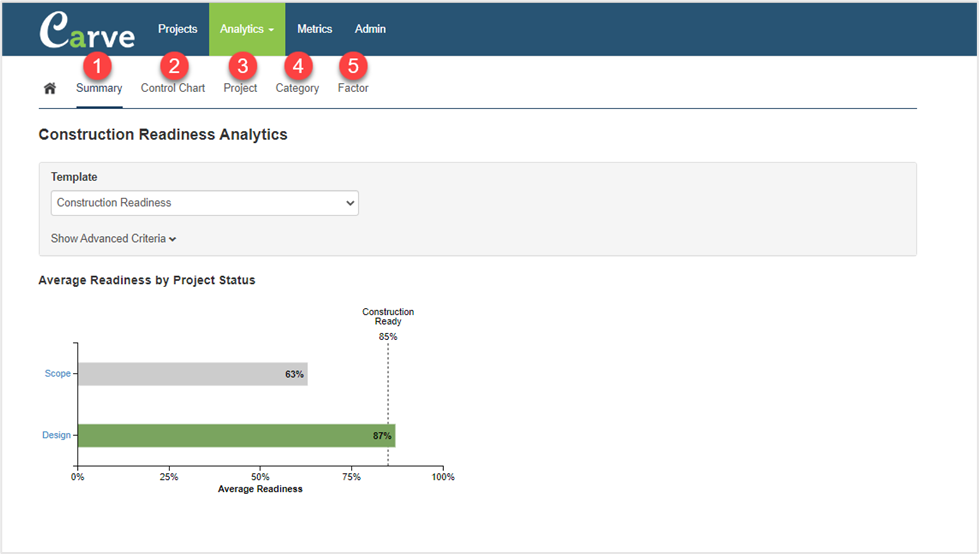The image size is (979, 554).
Task: Click the 75% axis tick label
Action: pyautogui.click(x=352, y=477)
